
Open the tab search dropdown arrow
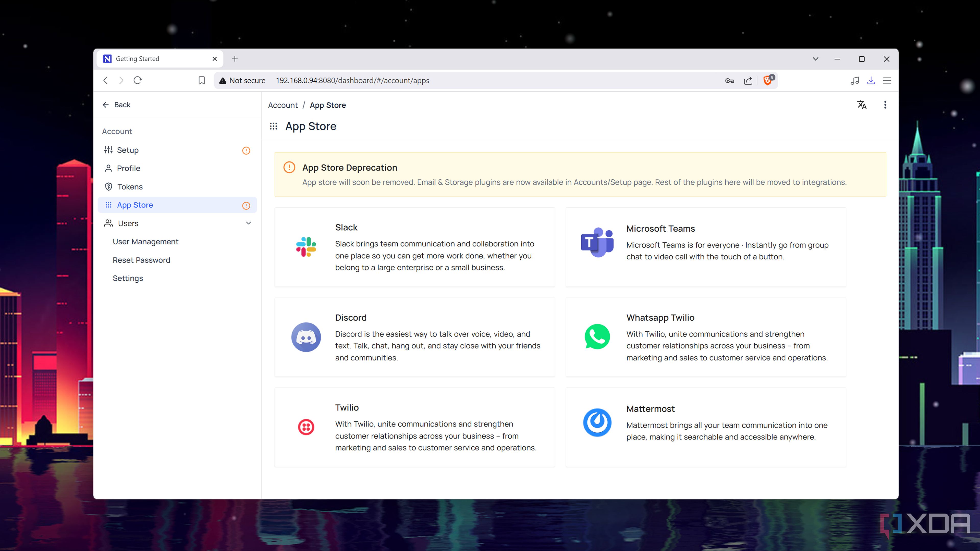tap(815, 59)
